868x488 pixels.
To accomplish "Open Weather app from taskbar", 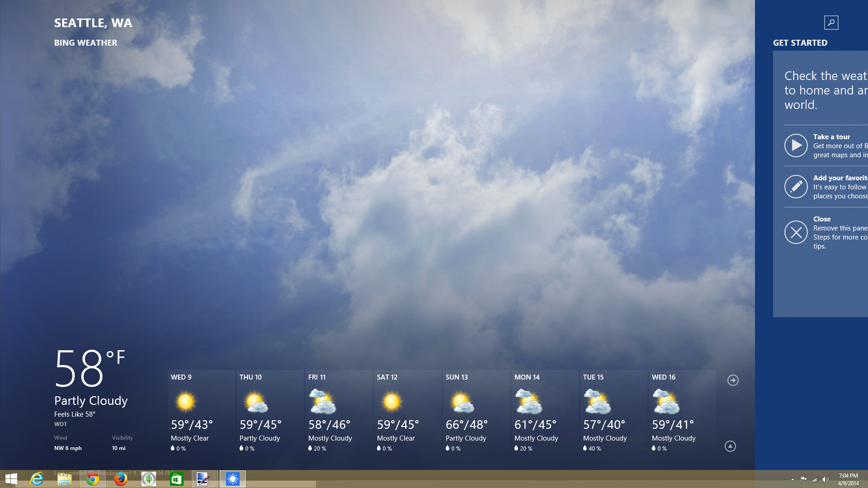I will click(232, 479).
